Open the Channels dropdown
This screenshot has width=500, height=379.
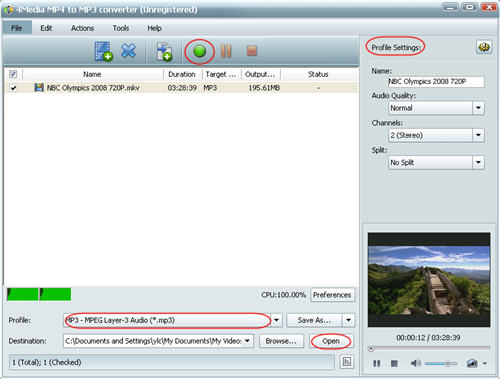(478, 135)
